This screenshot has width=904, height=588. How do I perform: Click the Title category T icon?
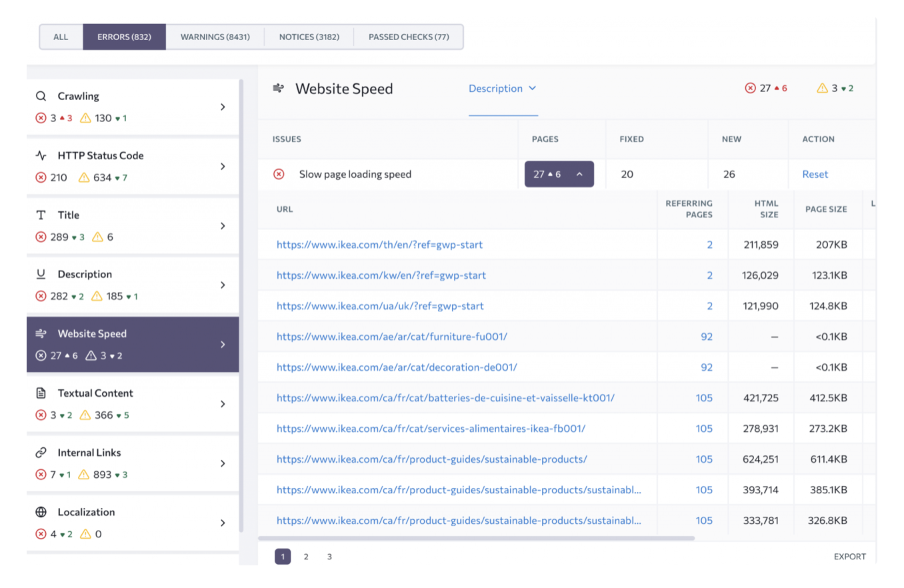[41, 215]
